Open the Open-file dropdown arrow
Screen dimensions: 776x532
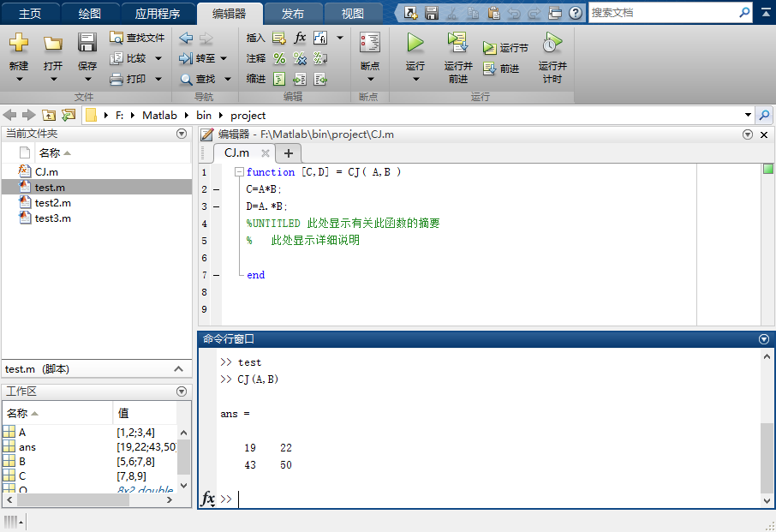53,79
